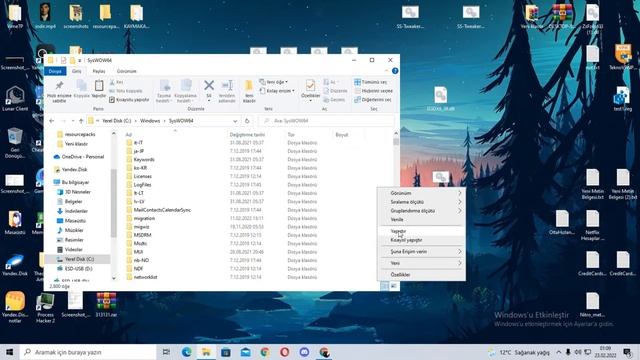Screen dimensions: 640x360
Task: Expand the Görünüm submenu in context menu
Action: click(422, 193)
